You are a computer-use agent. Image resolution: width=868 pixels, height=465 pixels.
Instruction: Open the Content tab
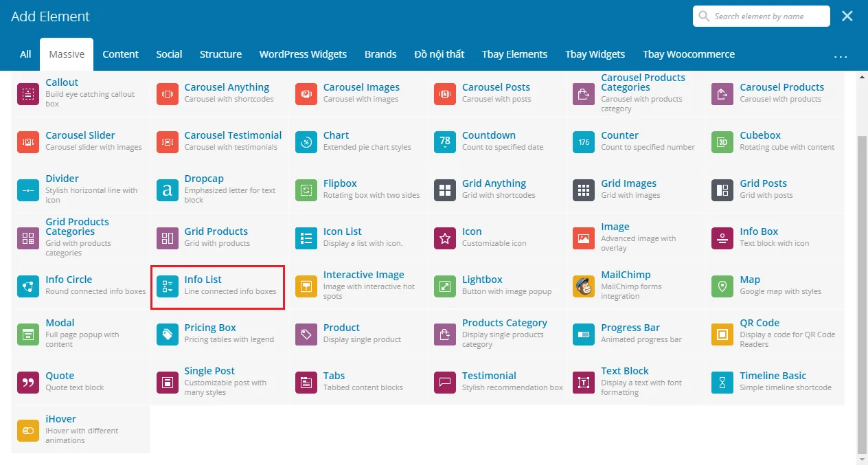click(x=121, y=54)
